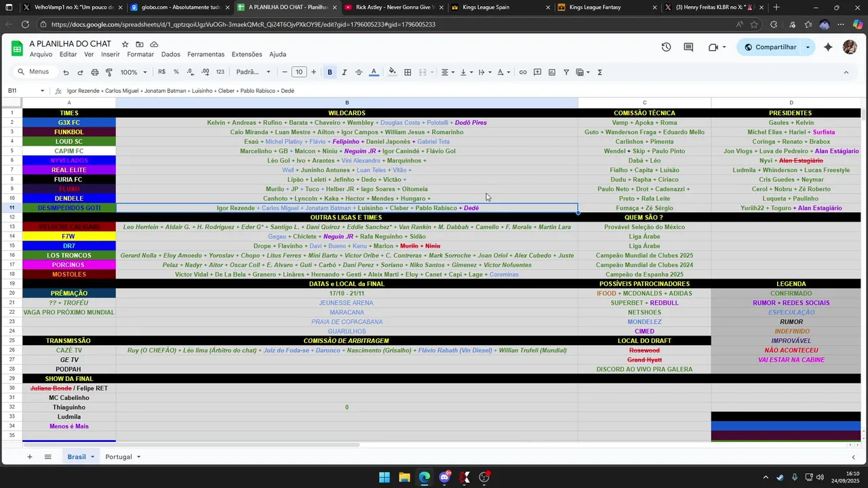The width and height of the screenshot is (868, 488).
Task: Increase font size plus button
Action: point(313,73)
